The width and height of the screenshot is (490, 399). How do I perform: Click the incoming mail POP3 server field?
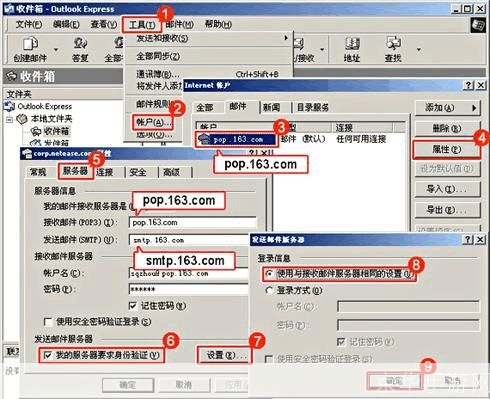(x=193, y=222)
